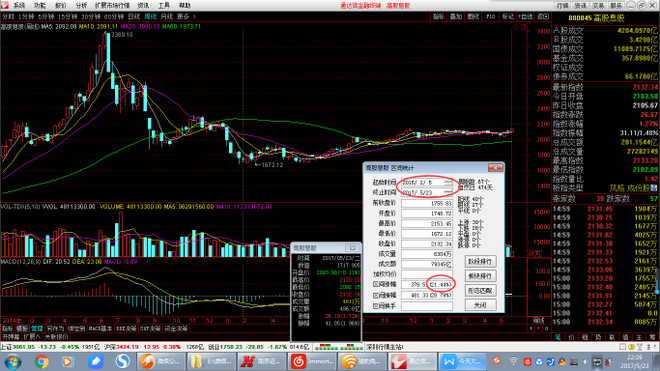This screenshot has width=660, height=371.
Task: Click the +自选 toolbar button
Action: (525, 16)
